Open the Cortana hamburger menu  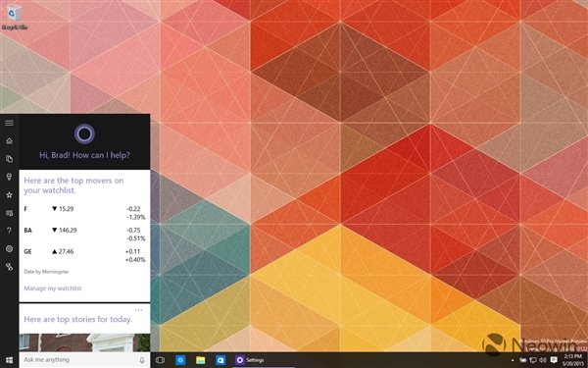tap(10, 123)
